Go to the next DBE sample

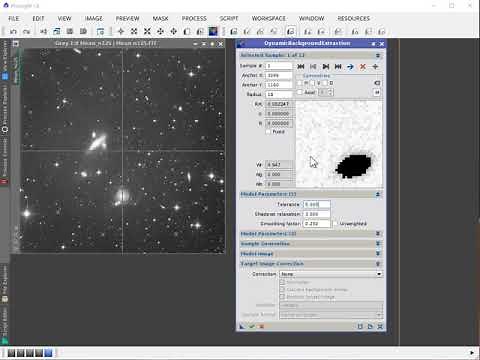326,66
